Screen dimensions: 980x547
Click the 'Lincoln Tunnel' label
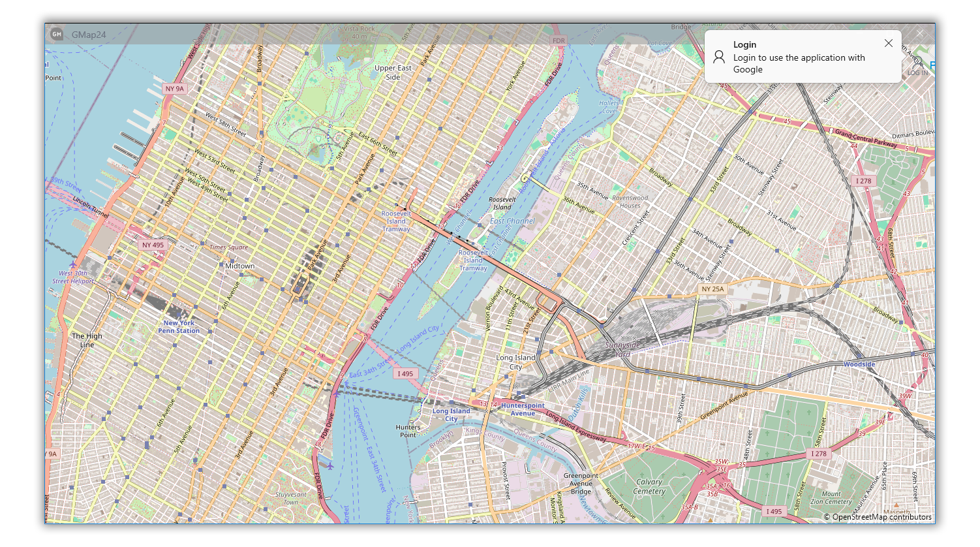click(91, 207)
